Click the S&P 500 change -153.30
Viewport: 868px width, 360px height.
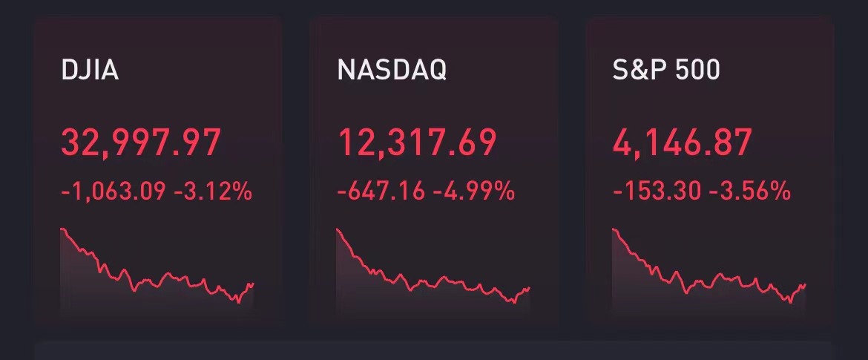pos(657,192)
